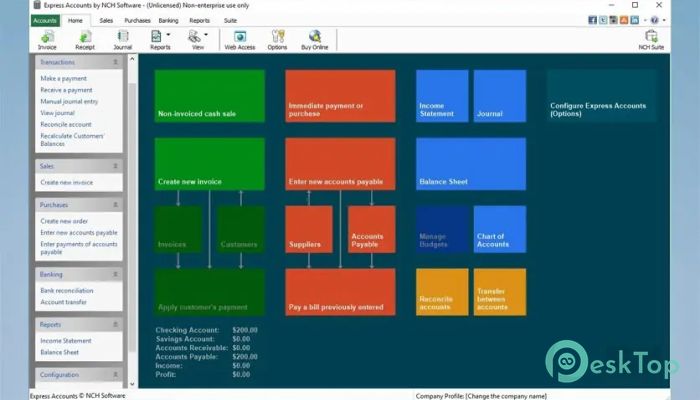Collapse the Transactions sidebar section
This screenshot has width=700, height=400.
[x=115, y=62]
